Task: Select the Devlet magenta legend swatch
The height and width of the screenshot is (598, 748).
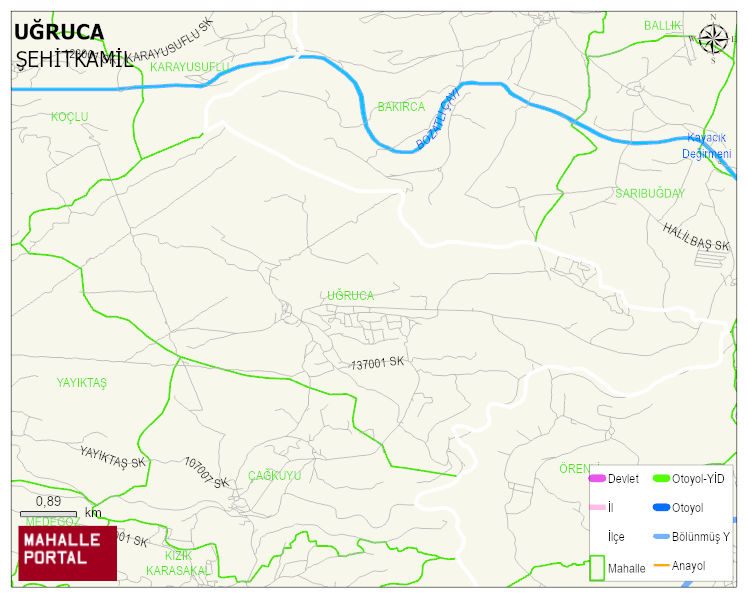Action: 597,478
